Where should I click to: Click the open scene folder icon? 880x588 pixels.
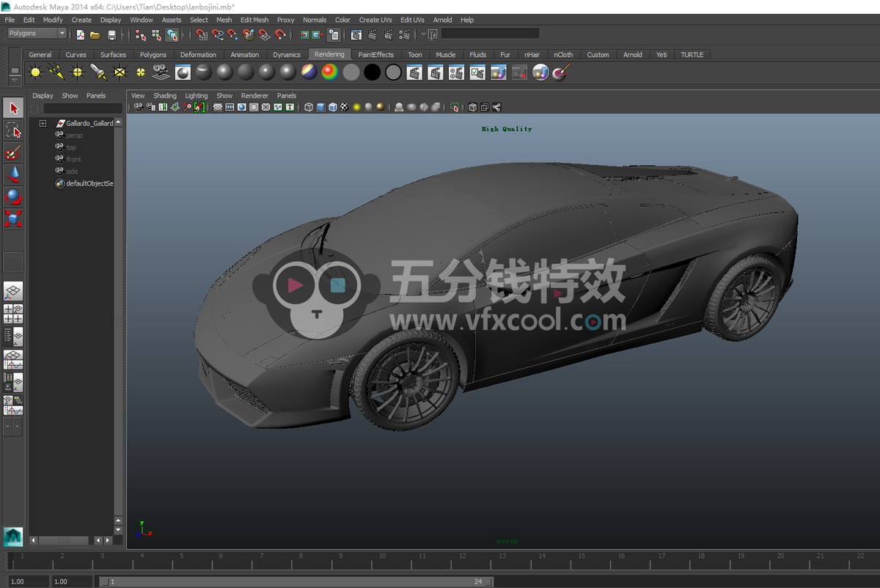tap(95, 34)
